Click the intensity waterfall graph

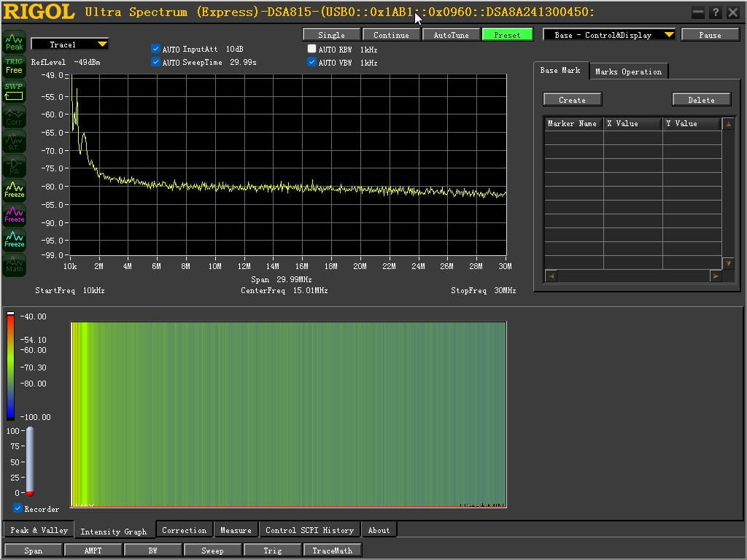click(x=288, y=414)
